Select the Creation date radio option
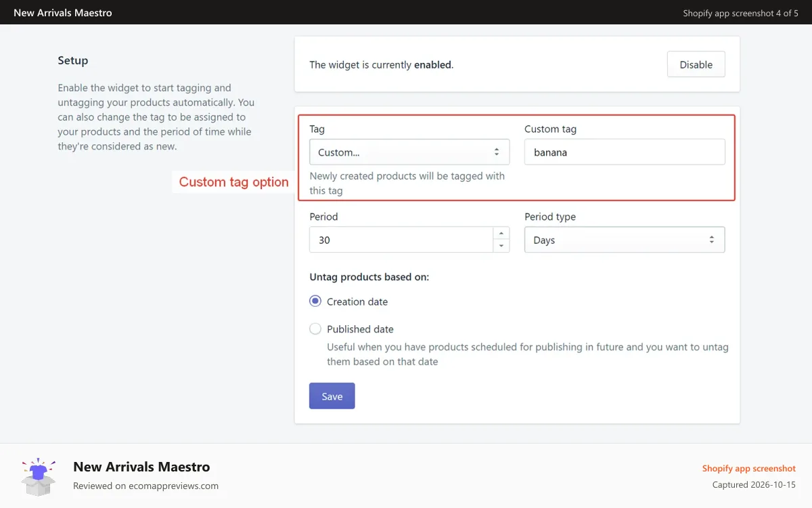 pyautogui.click(x=315, y=301)
